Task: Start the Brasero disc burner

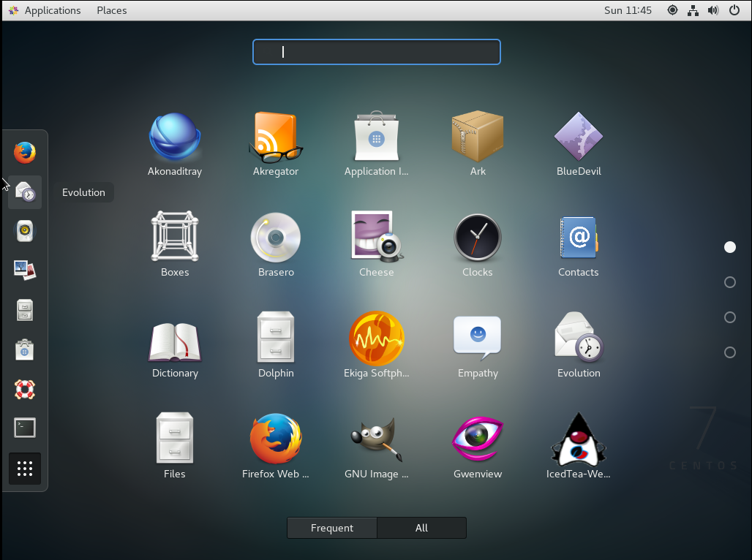Action: tap(275, 237)
